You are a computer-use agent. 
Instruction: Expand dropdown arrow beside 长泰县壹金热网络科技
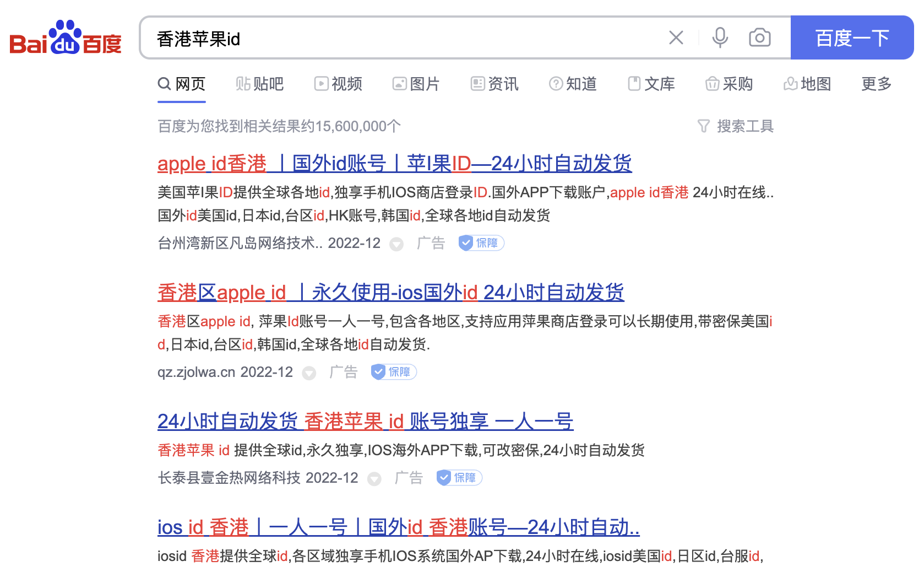click(x=374, y=479)
